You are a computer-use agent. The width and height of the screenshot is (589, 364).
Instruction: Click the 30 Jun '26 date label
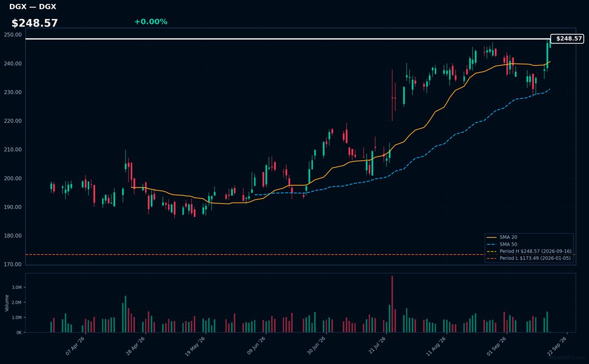[x=317, y=345]
